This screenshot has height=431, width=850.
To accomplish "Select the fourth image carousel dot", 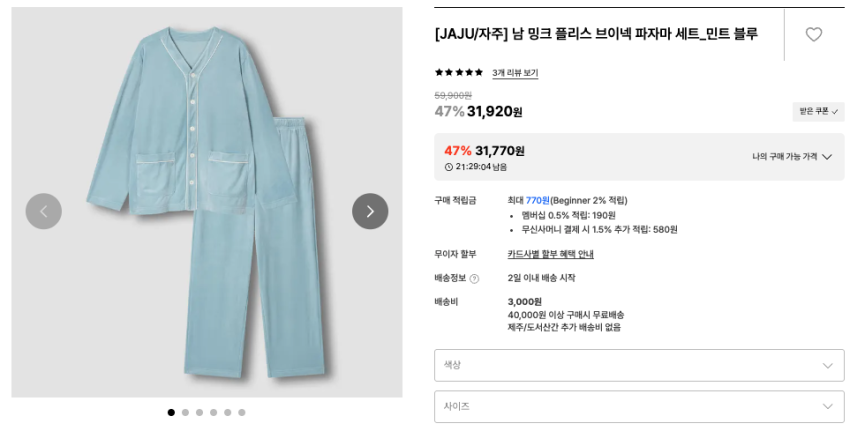I will [x=213, y=412].
